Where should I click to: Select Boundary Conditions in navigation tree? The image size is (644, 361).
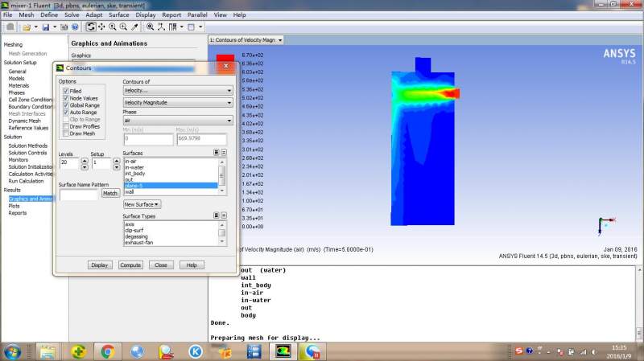31,107
